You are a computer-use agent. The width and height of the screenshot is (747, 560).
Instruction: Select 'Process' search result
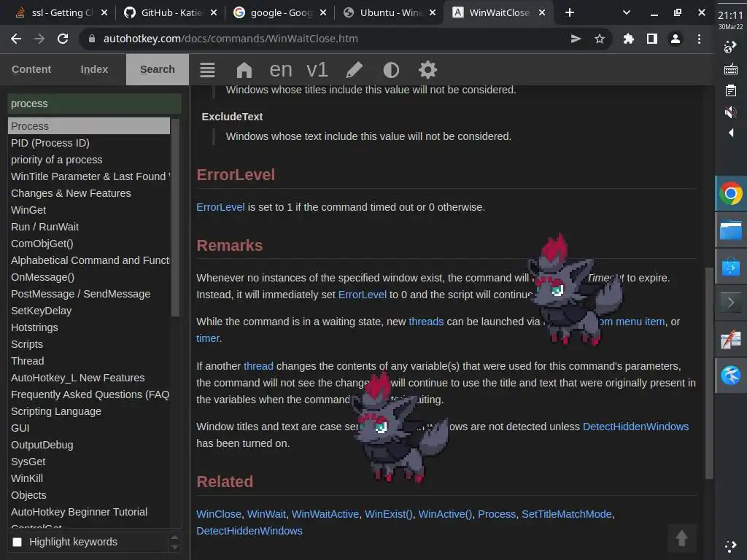(88, 126)
